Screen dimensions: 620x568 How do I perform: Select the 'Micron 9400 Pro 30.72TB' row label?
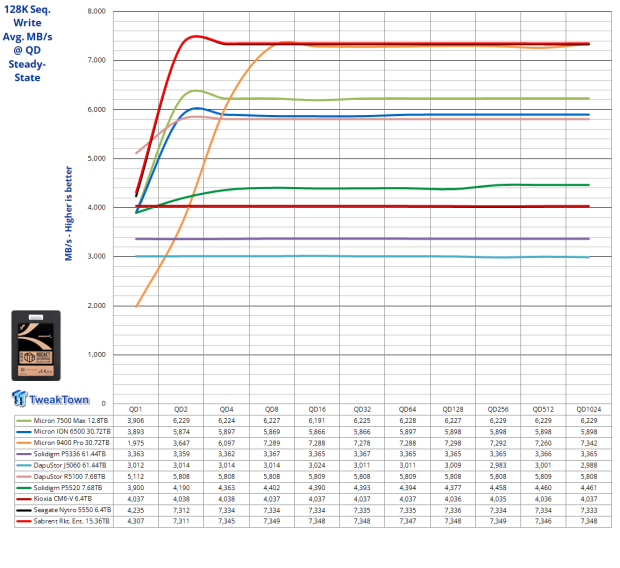pos(72,443)
